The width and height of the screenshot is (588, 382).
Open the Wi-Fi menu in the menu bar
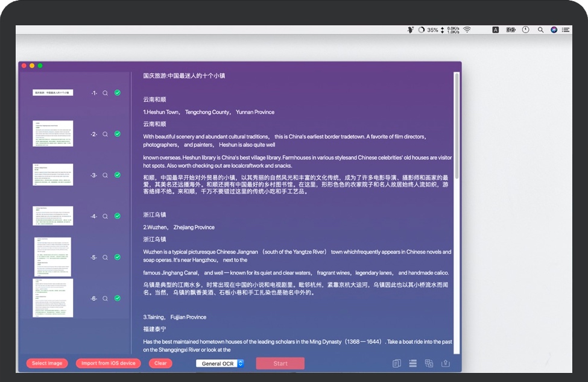[467, 30]
